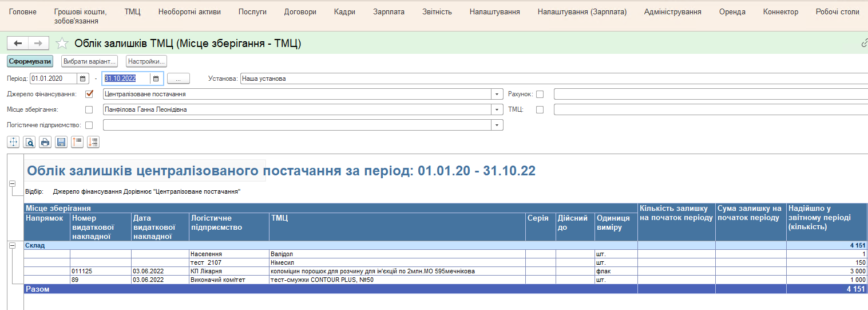This screenshot has width=868, height=310.
Task: Open the Зарплата menu section
Action: (x=389, y=12)
